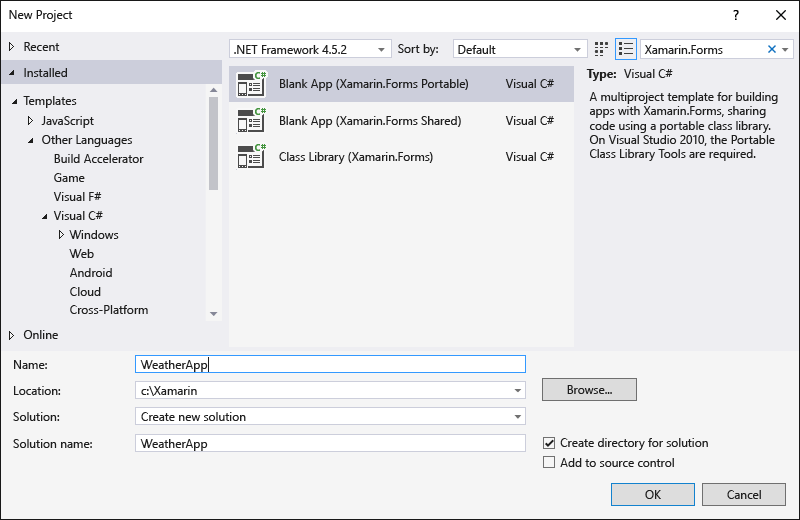This screenshot has width=800, height=520.
Task: Expand the Windows tree node
Action: pyautogui.click(x=61, y=235)
